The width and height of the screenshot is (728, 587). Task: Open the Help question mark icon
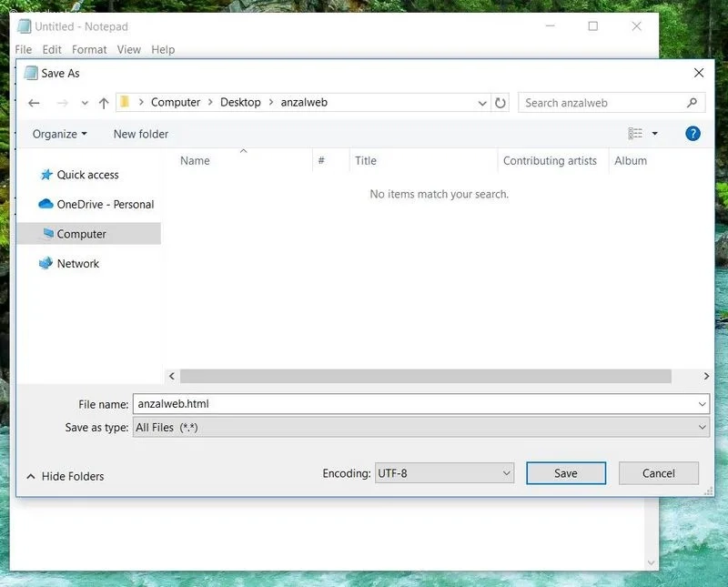click(x=693, y=134)
